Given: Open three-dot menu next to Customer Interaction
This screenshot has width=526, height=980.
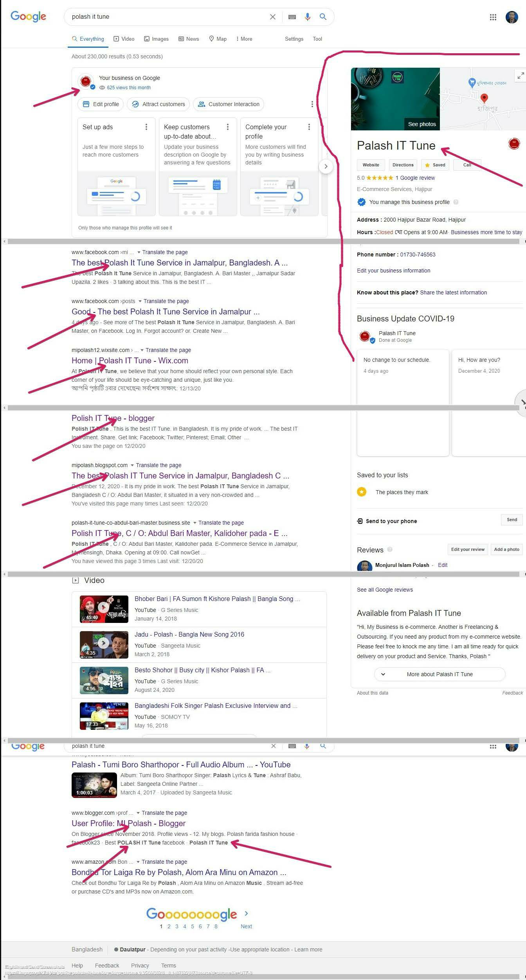Looking at the screenshot, I should [x=312, y=104].
